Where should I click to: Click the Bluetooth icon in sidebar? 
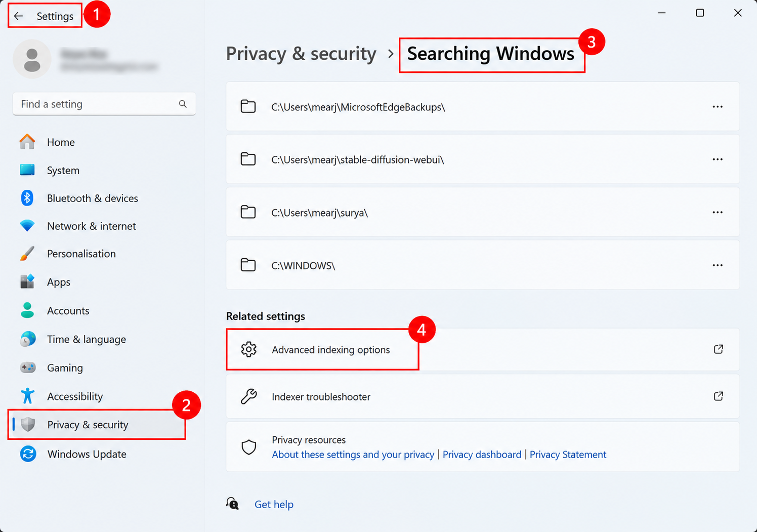point(27,198)
